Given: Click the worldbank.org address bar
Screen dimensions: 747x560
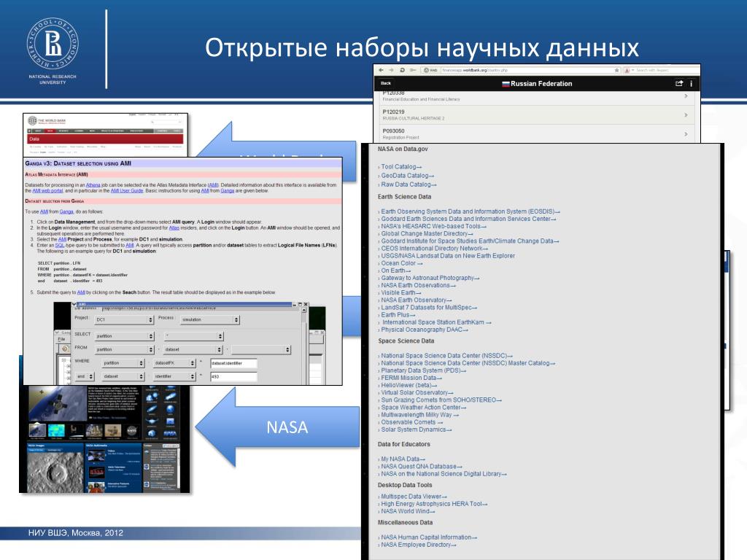Looking at the screenshot, I should pyautogui.click(x=521, y=70).
